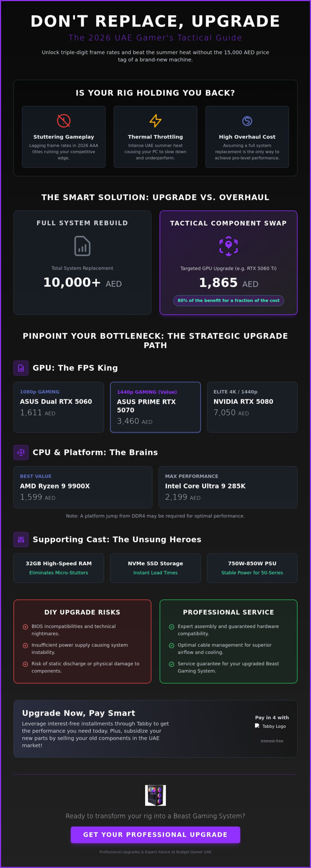Image resolution: width=311 pixels, height=868 pixels.
Task: Click the Thermal Throttling lightning bolt icon
Action: click(155, 121)
